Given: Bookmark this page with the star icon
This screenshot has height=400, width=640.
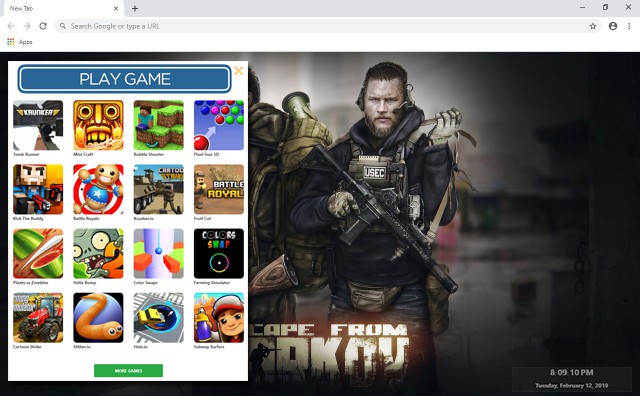Looking at the screenshot, I should [x=593, y=26].
